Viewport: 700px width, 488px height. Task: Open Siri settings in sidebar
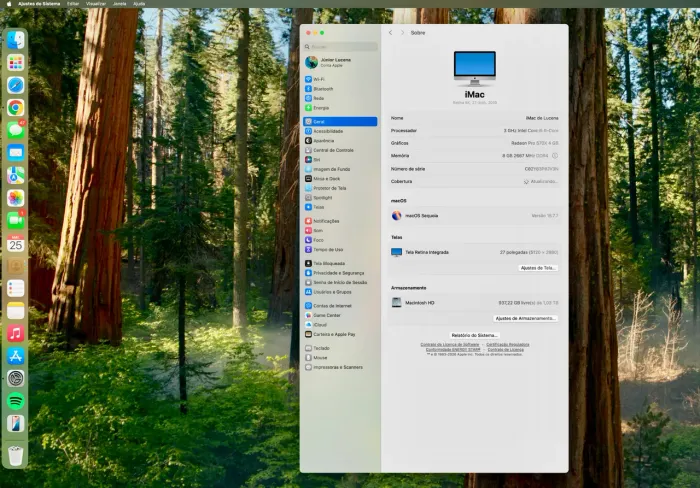(x=340, y=159)
